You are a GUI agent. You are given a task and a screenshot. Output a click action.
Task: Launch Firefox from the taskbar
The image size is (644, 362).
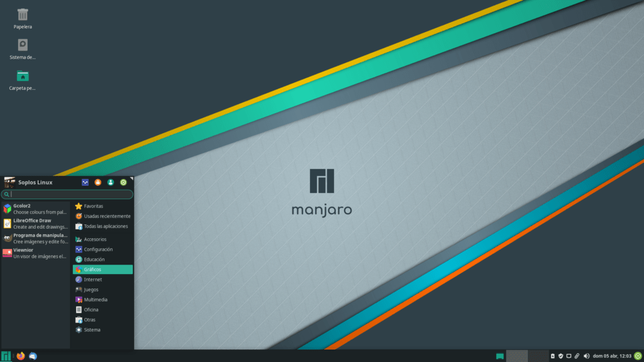coord(21,356)
